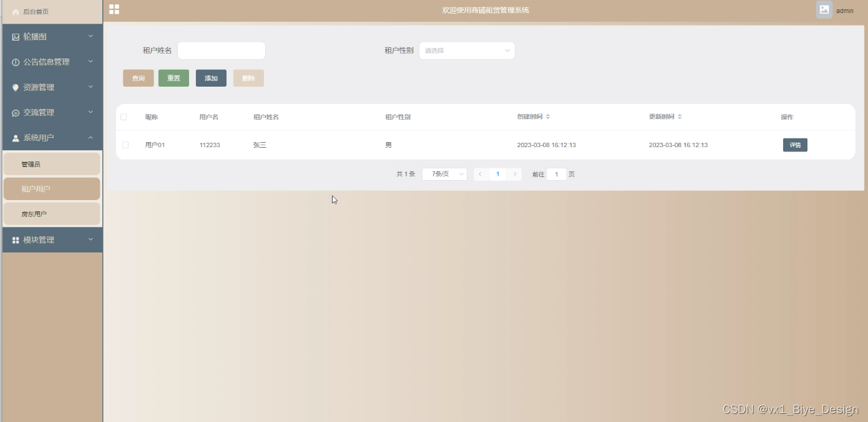Click the 添加 add button
868x422 pixels.
point(211,79)
